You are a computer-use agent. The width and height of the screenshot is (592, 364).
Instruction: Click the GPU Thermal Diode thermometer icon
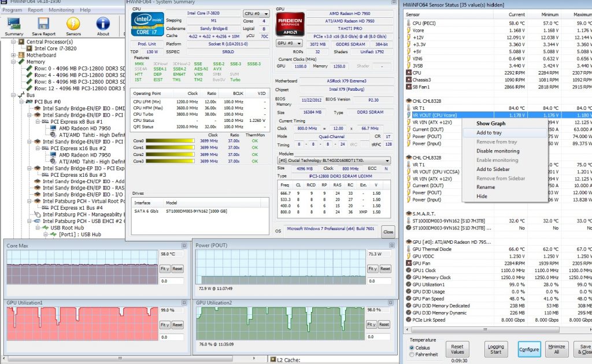coord(409,249)
